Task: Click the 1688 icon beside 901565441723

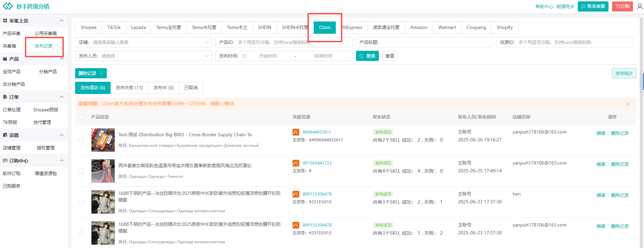Action: [296, 163]
